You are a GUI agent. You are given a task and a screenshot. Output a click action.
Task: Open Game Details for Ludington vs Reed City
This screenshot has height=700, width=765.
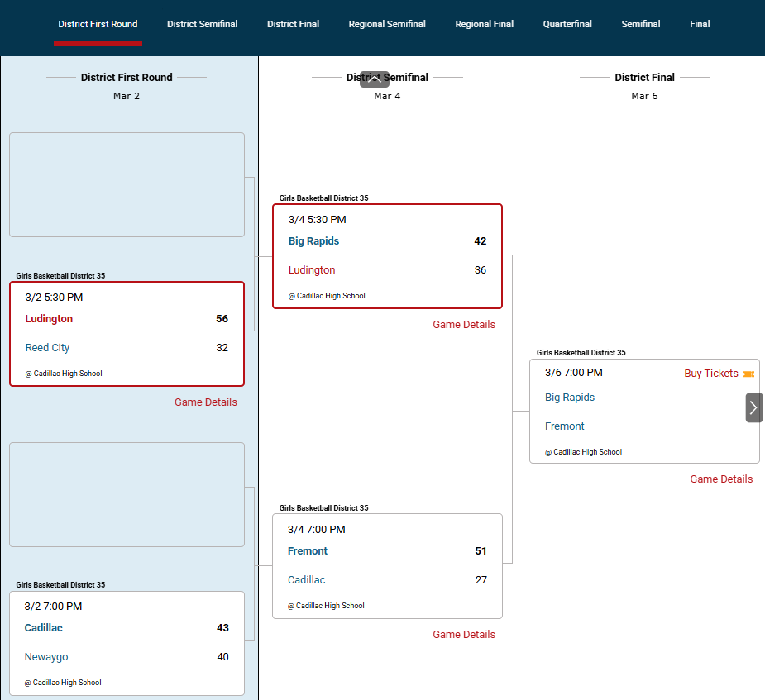point(205,402)
